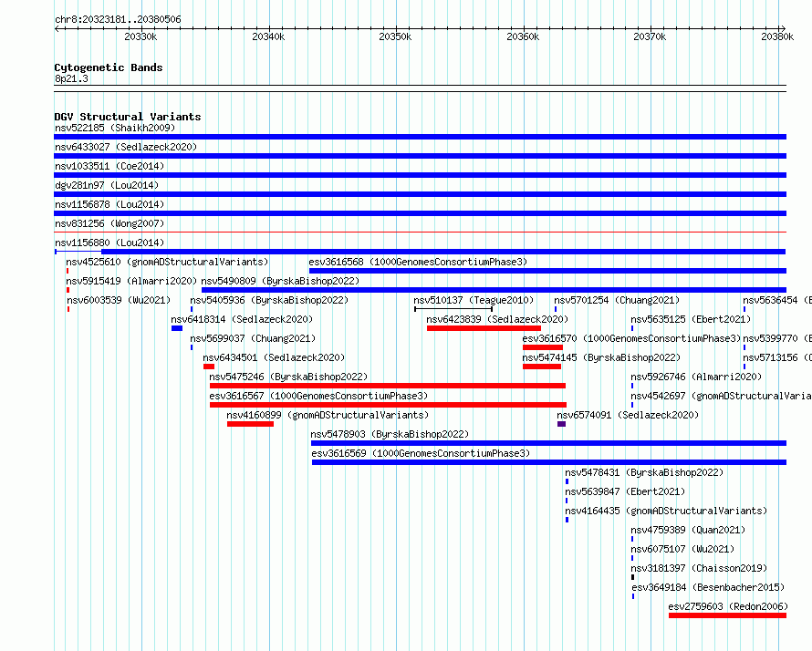Select nsv6434501 (Sedlazeck2020) label
The width and height of the screenshot is (812, 651).
(274, 357)
